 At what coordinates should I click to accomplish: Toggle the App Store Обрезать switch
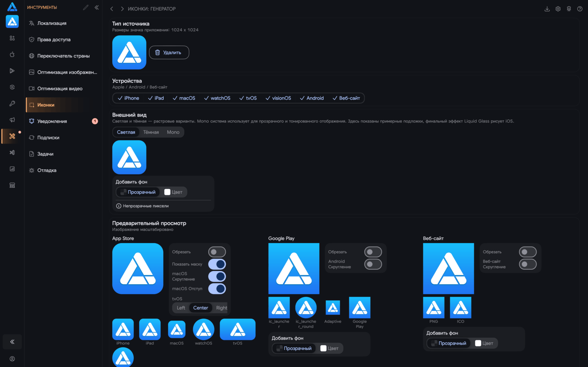coord(217,252)
